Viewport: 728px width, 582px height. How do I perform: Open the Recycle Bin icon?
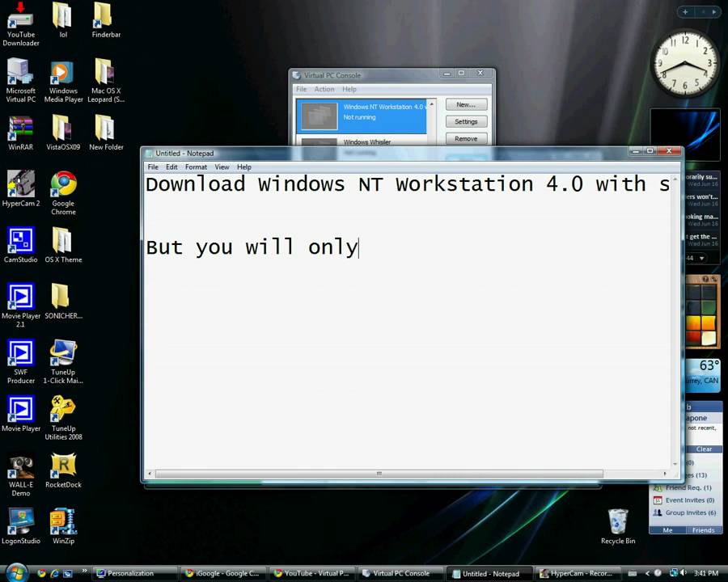pos(618,527)
